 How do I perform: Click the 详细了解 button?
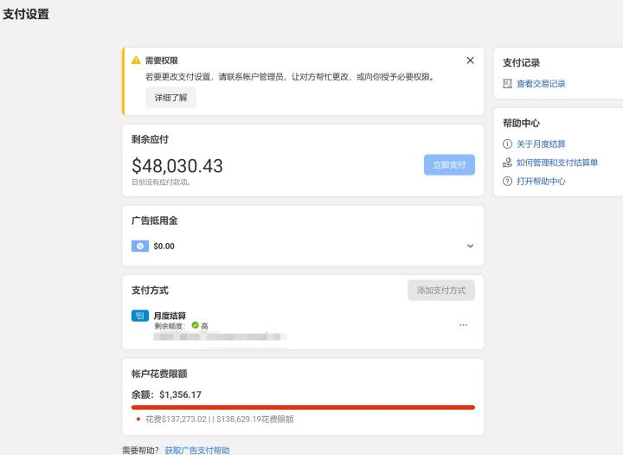170,97
